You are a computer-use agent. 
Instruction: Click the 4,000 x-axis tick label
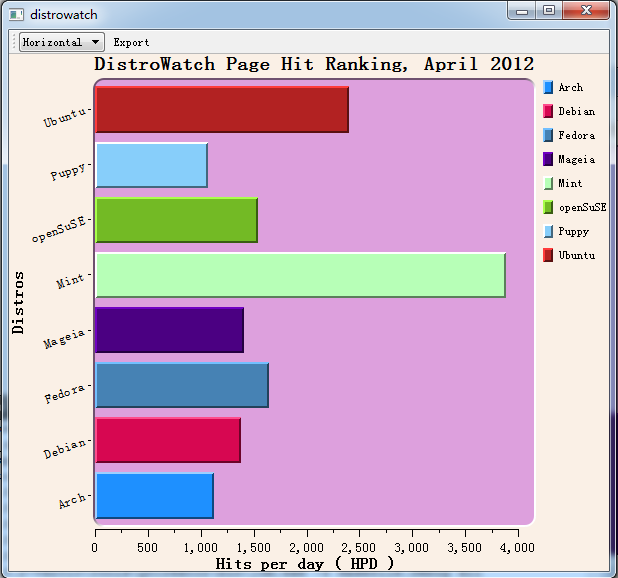(517, 548)
